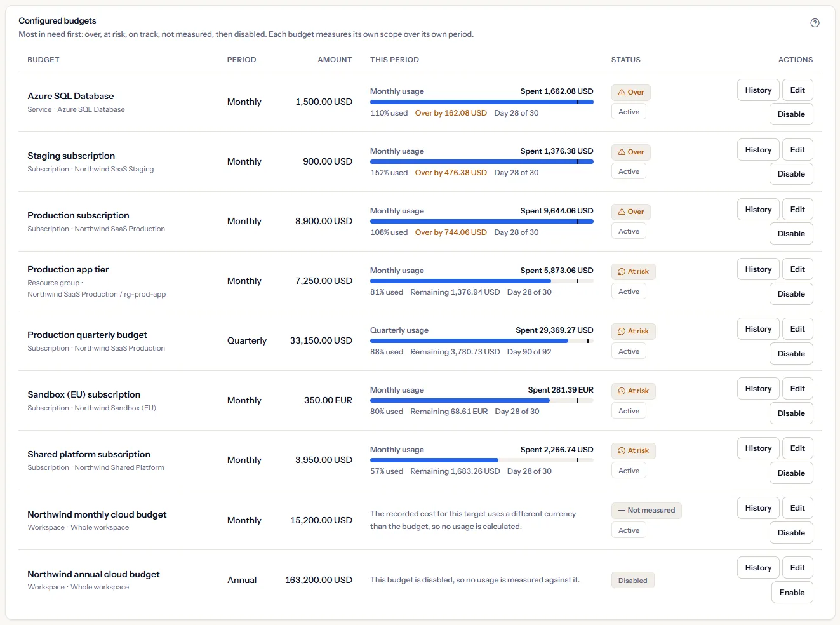
Task: Edit the Northwind monthly cloud budget
Action: (x=797, y=508)
